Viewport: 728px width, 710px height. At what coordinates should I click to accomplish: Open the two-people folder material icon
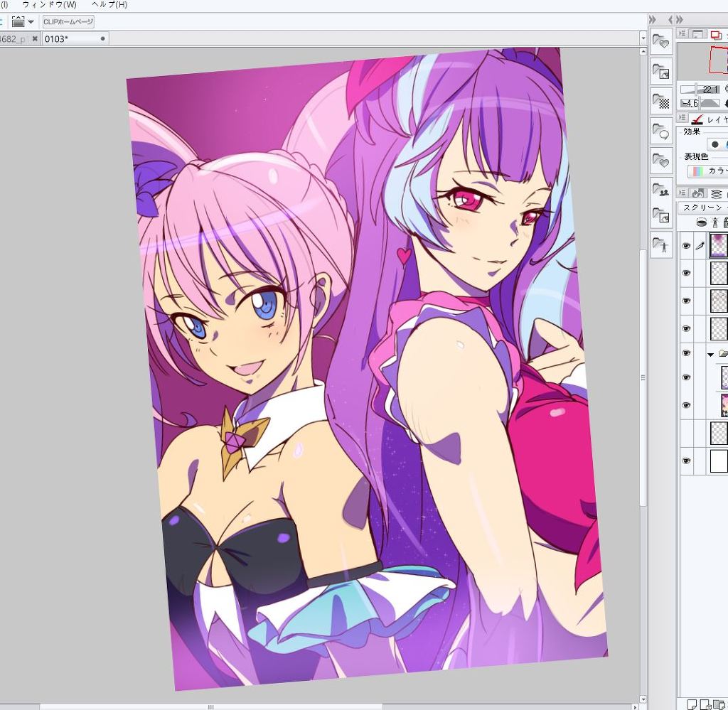point(661,190)
